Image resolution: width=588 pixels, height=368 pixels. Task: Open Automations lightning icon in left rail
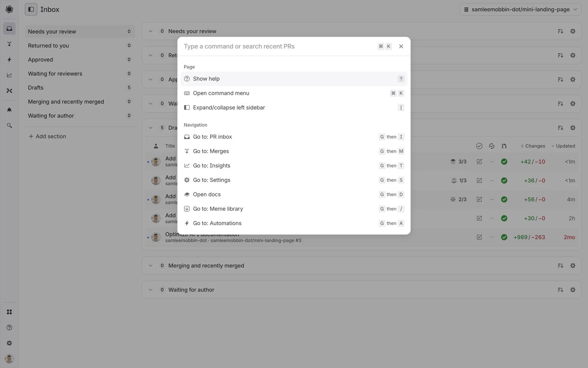[9, 59]
